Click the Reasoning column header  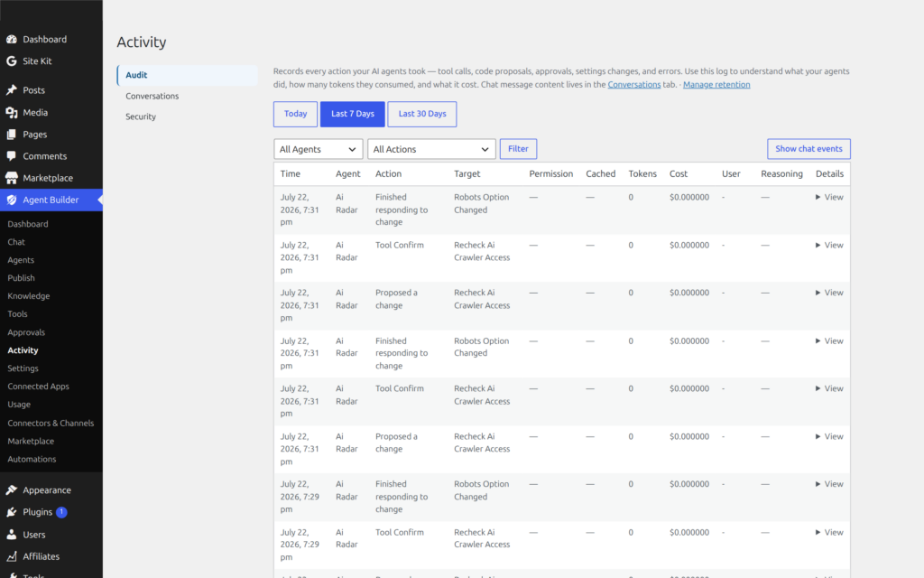pos(781,174)
